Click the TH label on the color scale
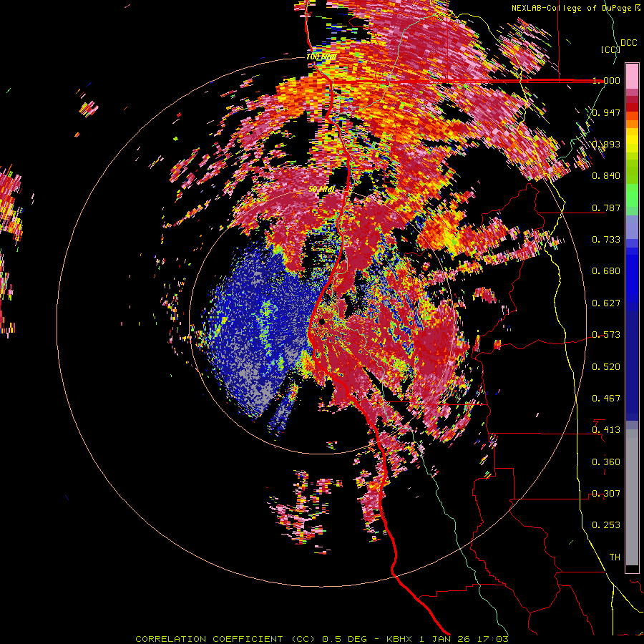 (x=615, y=557)
